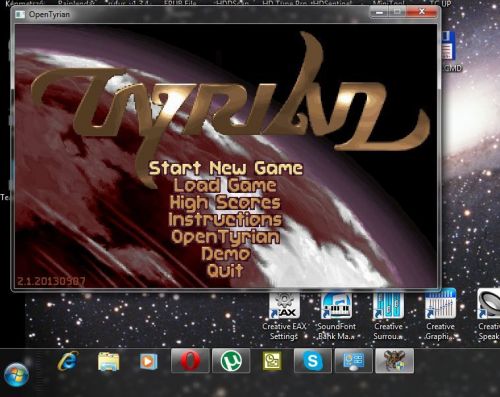
Task: Select Start New Game in Tyrian menu
Action: [226, 168]
